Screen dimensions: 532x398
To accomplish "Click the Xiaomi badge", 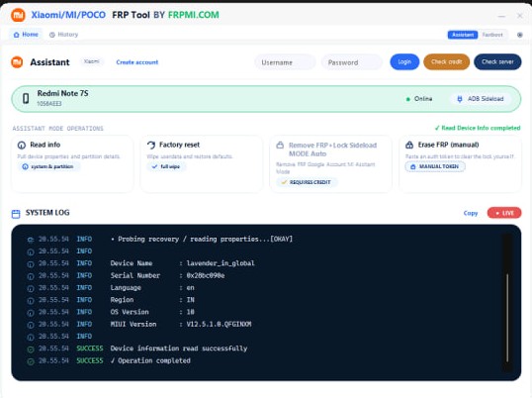I will pyautogui.click(x=92, y=61).
